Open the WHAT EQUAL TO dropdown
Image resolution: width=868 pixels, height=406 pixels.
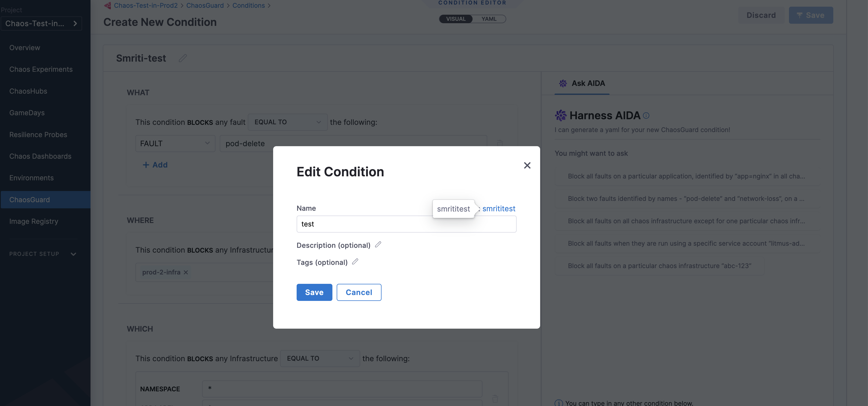[x=288, y=122]
